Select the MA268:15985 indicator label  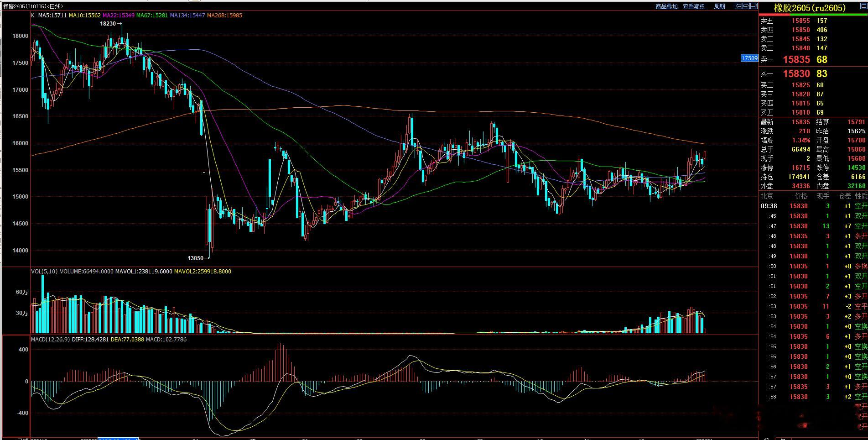[x=224, y=16]
